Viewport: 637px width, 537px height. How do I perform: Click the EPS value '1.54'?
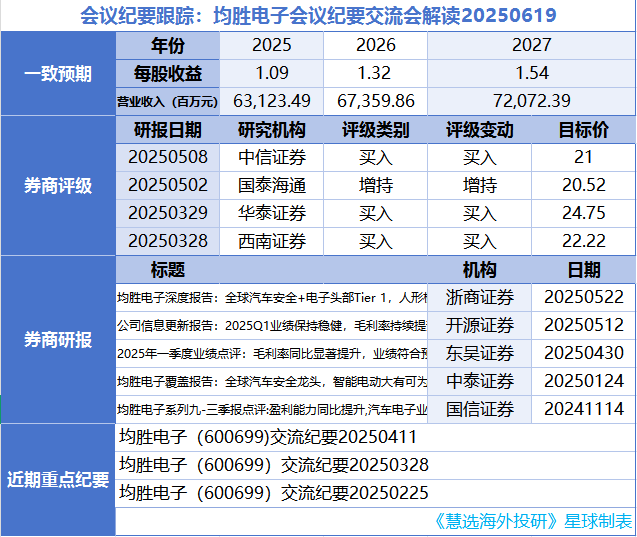531,74
